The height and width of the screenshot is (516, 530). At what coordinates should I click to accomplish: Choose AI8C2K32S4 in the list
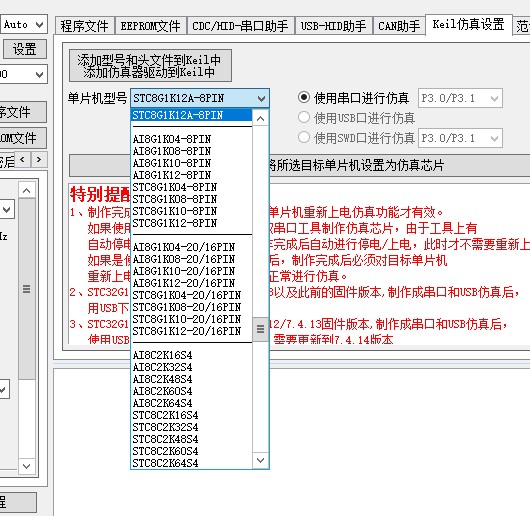point(191,367)
